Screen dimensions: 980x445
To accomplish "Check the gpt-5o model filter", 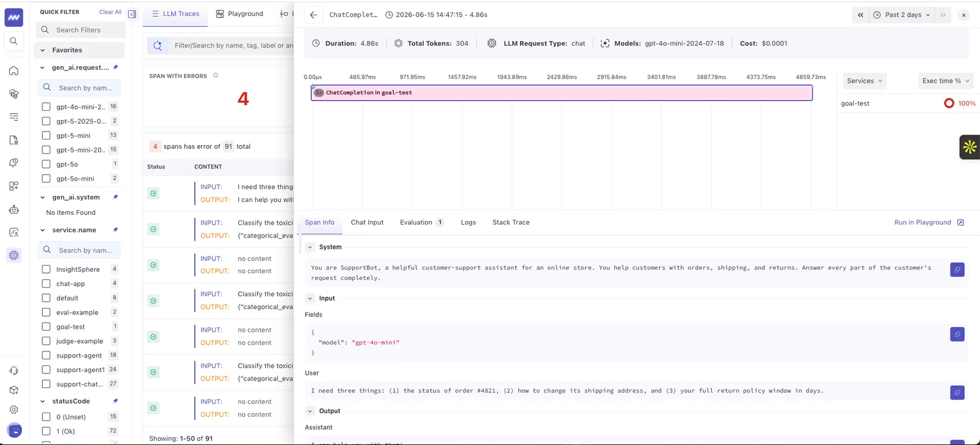I will pos(46,164).
